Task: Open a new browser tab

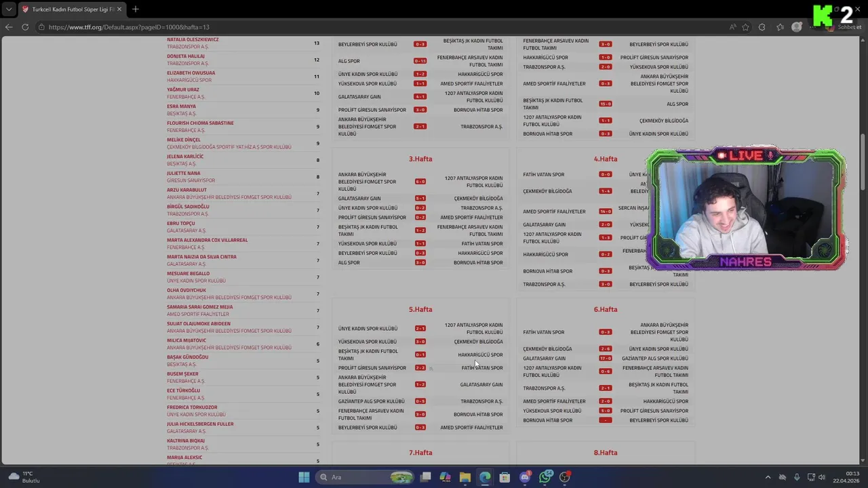Action: click(x=136, y=9)
